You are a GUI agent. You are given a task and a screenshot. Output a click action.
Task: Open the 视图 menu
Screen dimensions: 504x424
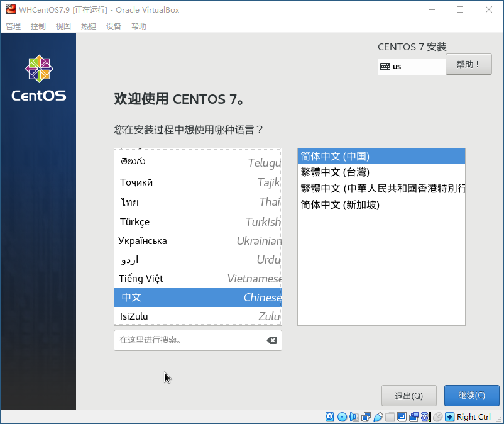tap(63, 26)
